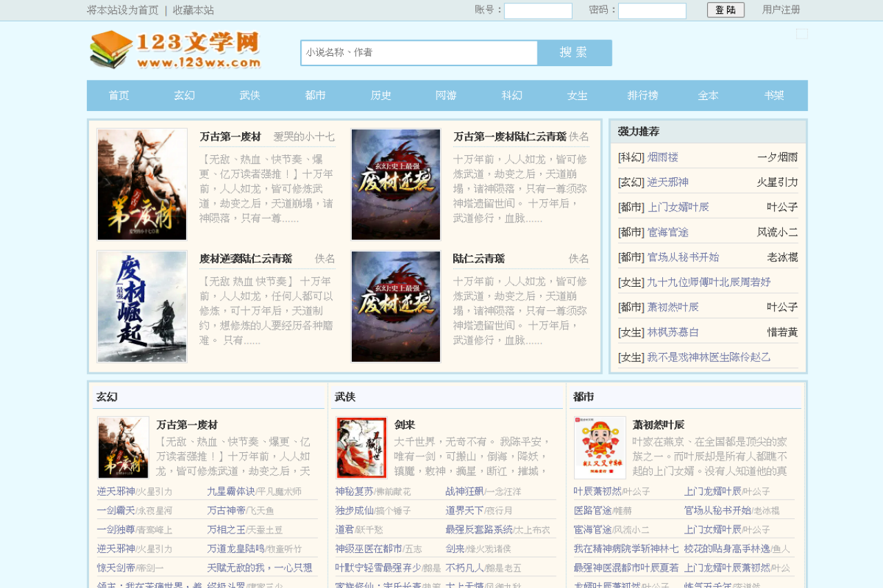This screenshot has width=883, height=588.
Task: Open the 废材崛起 book cover image
Action: pos(142,306)
